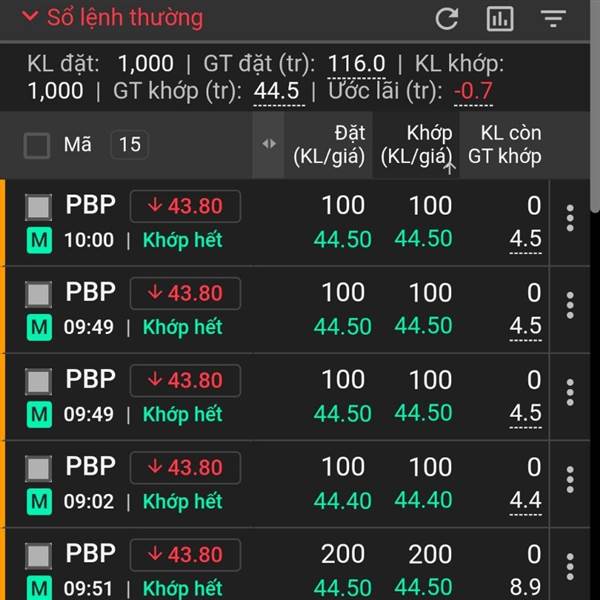Image resolution: width=600 pixels, height=600 pixels.
Task: Select checkbox of PBP order at 10:00
Action: (x=39, y=207)
